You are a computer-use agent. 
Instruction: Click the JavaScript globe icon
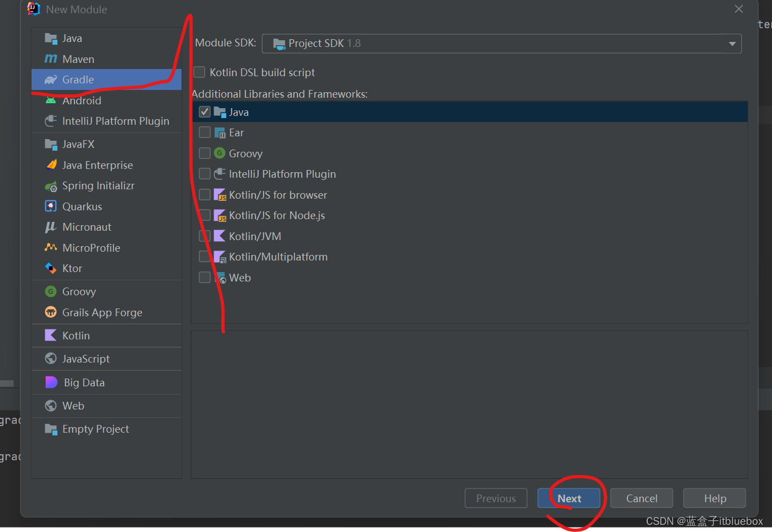pos(51,359)
